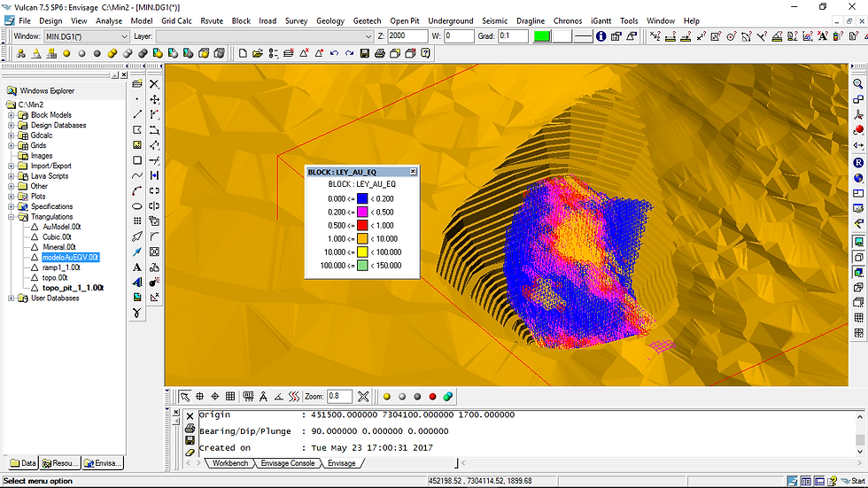Click the Delete X tool icon
Image resolution: width=868 pixels, height=488 pixels.
(x=154, y=84)
